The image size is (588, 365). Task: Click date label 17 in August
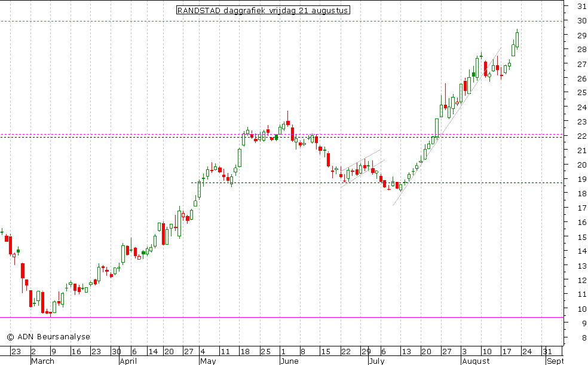507,351
